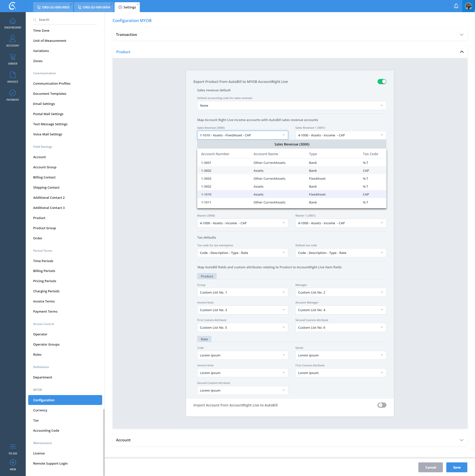
Task: Disable Export Product to MYOB toggle
Action: 382,82
